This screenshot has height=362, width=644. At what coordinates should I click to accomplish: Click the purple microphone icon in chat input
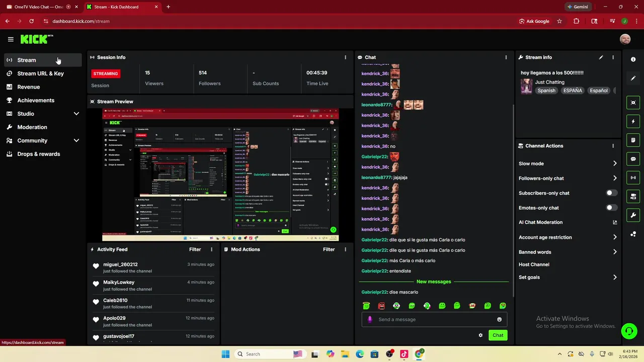370,319
